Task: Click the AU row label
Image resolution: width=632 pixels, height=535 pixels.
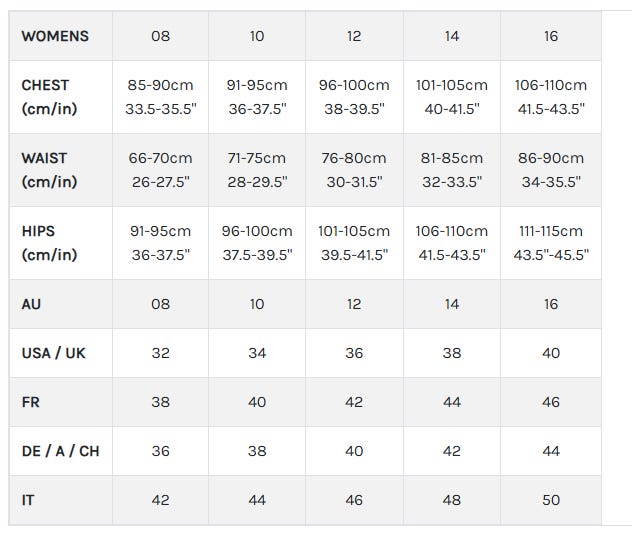Action: pyautogui.click(x=32, y=304)
